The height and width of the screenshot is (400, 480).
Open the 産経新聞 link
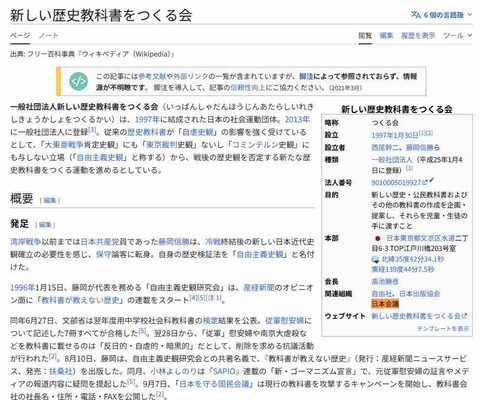(259, 288)
